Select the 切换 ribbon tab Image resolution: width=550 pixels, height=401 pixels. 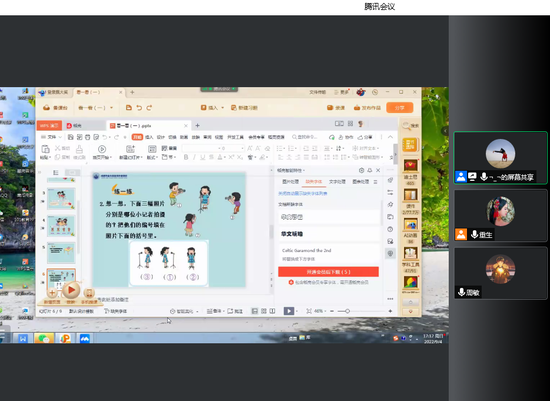pos(172,137)
